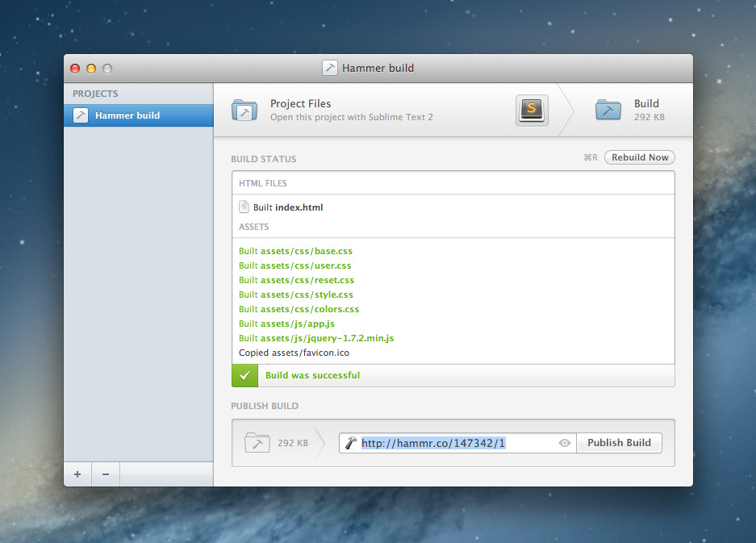The height and width of the screenshot is (543, 756).
Task: Select the assets/js/app.js build entry
Action: point(286,324)
